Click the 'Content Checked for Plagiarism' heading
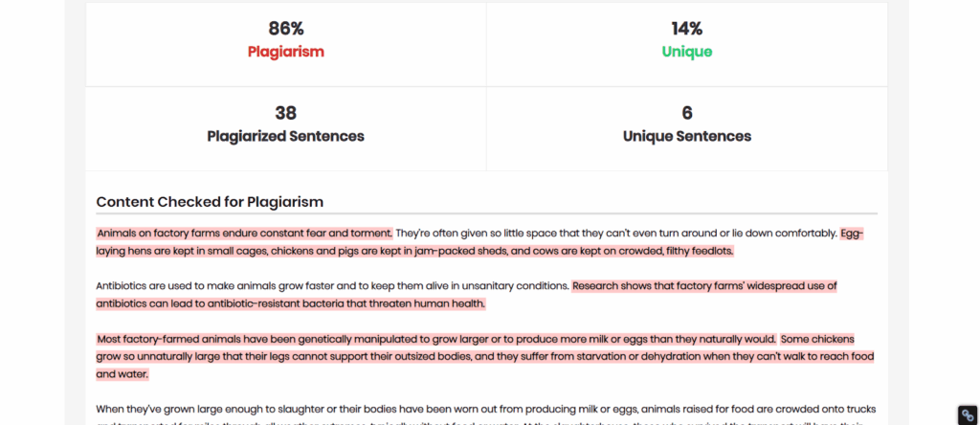 pyautogui.click(x=210, y=202)
